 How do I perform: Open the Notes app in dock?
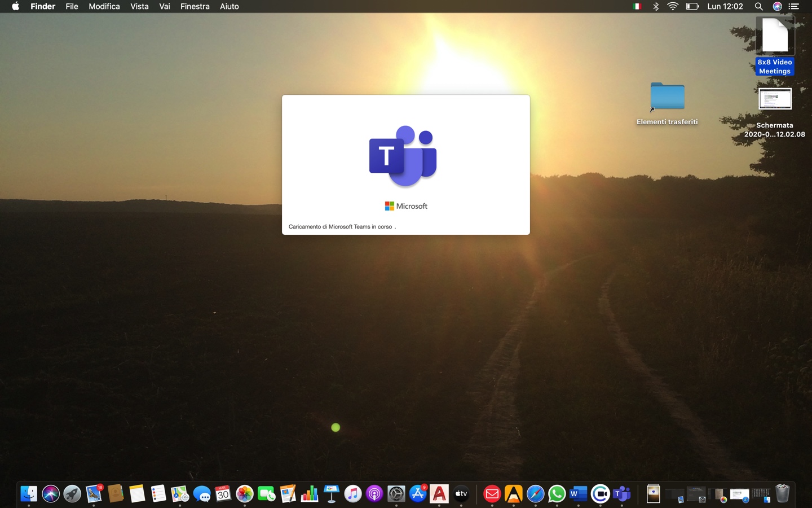click(x=137, y=494)
